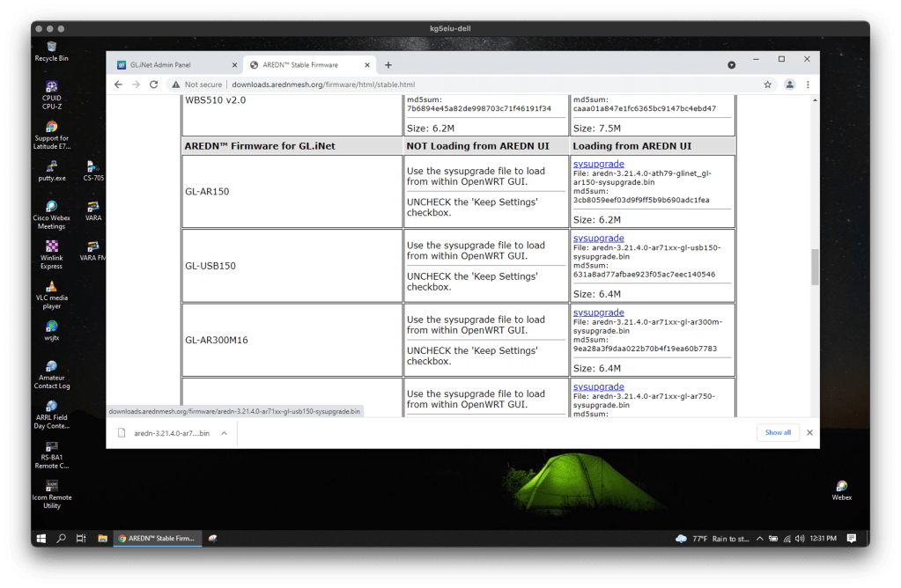
Task: Click the new tab plus button
Action: [x=388, y=65]
